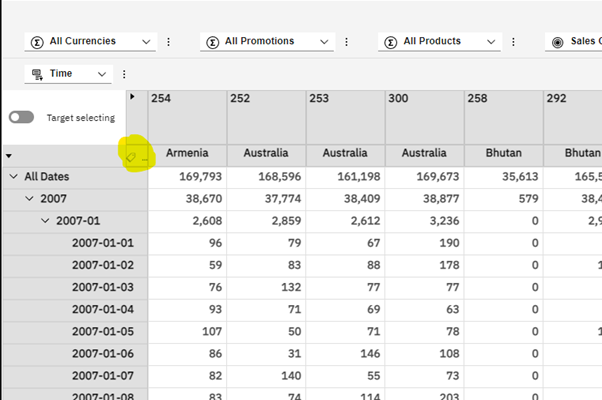Viewport: 602px width, 400px height.
Task: Open the All Promotions dropdown
Action: tap(323, 42)
